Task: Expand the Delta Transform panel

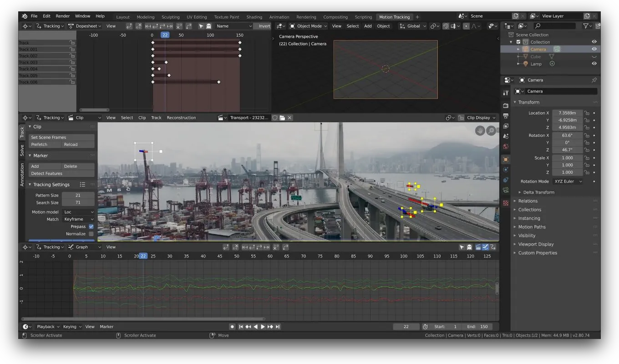Action: tap(538, 192)
